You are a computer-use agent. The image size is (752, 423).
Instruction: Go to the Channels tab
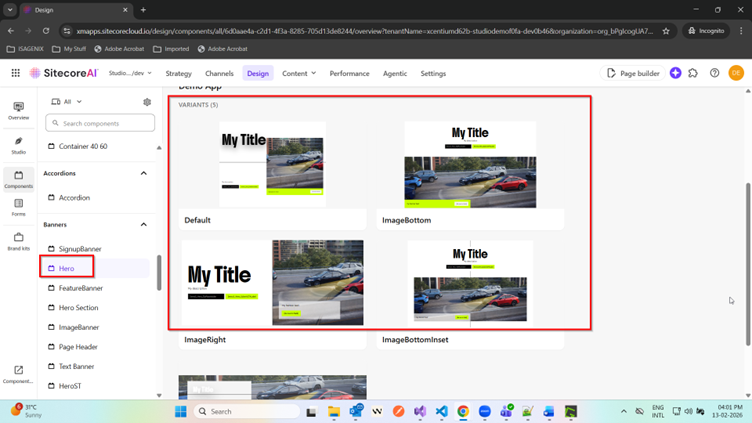click(x=219, y=73)
